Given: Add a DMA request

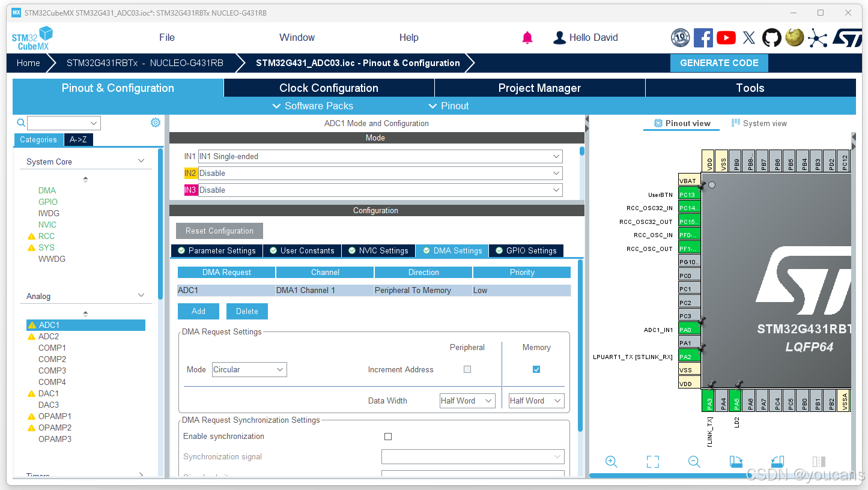Looking at the screenshot, I should pyautogui.click(x=199, y=312).
